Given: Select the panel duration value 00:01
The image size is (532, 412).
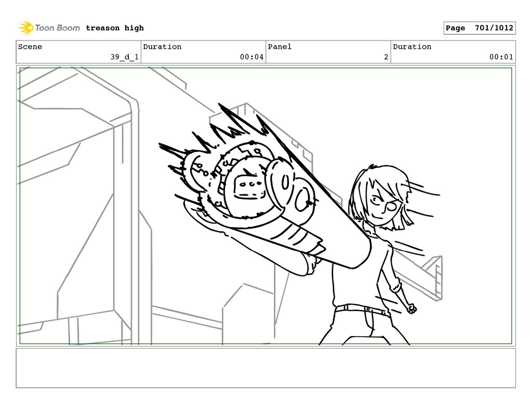Looking at the screenshot, I should click(x=501, y=57).
